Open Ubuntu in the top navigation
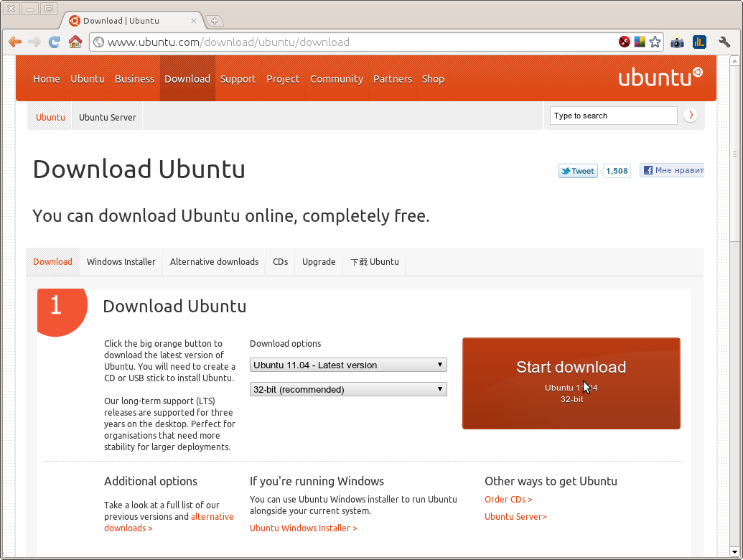 (87, 79)
